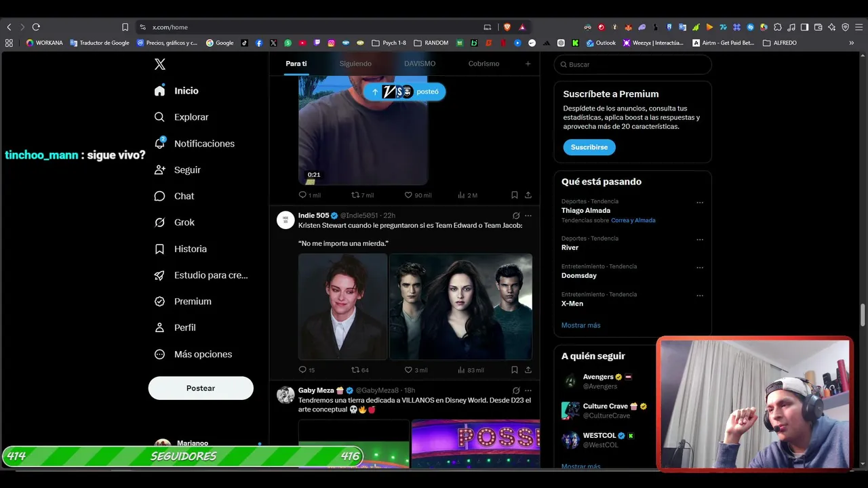This screenshot has width=868, height=488.
Task: Open Grok explain on Indie 505 post
Action: pyautogui.click(x=516, y=216)
